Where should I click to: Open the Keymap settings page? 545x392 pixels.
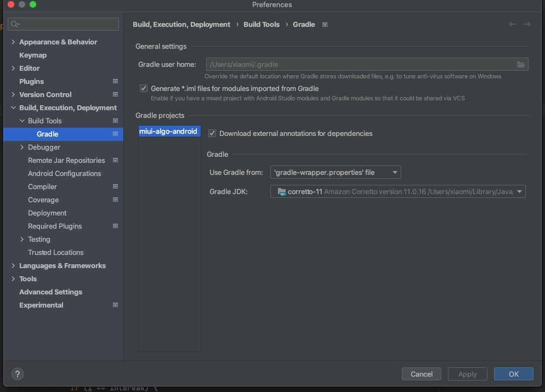tap(33, 55)
